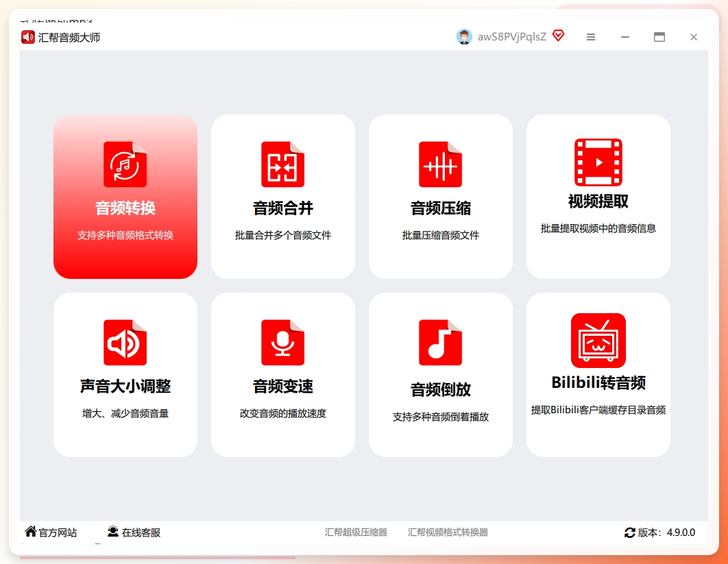
Task: Open the hamburger menu
Action: (591, 37)
